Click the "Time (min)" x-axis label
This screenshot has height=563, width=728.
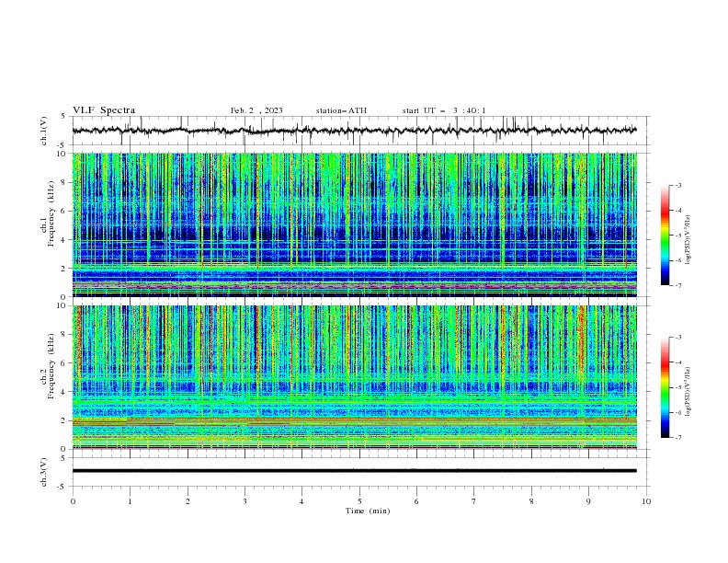coord(368,511)
